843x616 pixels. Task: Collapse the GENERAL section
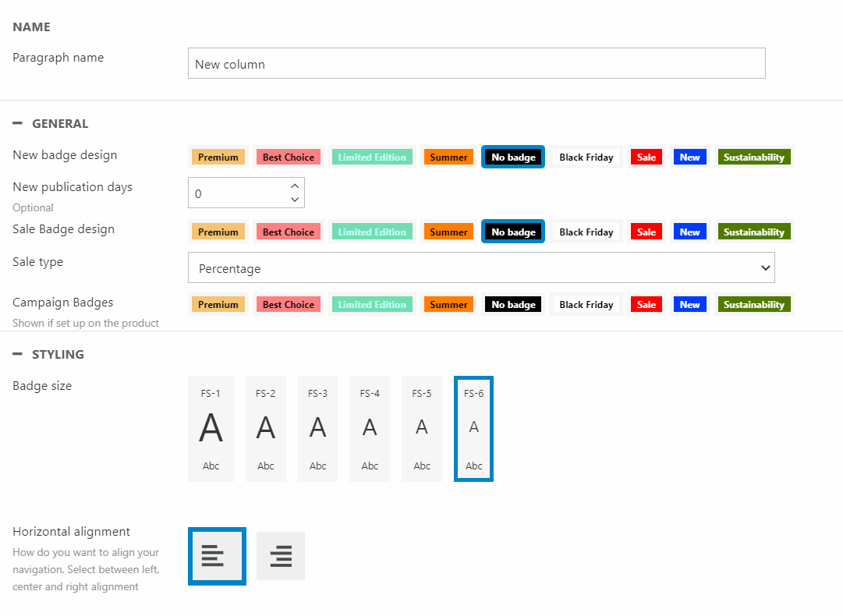click(x=17, y=124)
